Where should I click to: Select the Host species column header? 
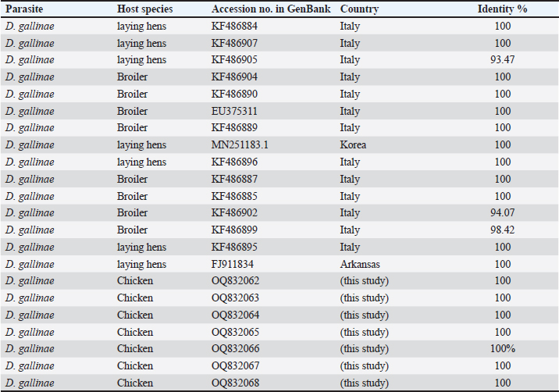click(x=144, y=9)
